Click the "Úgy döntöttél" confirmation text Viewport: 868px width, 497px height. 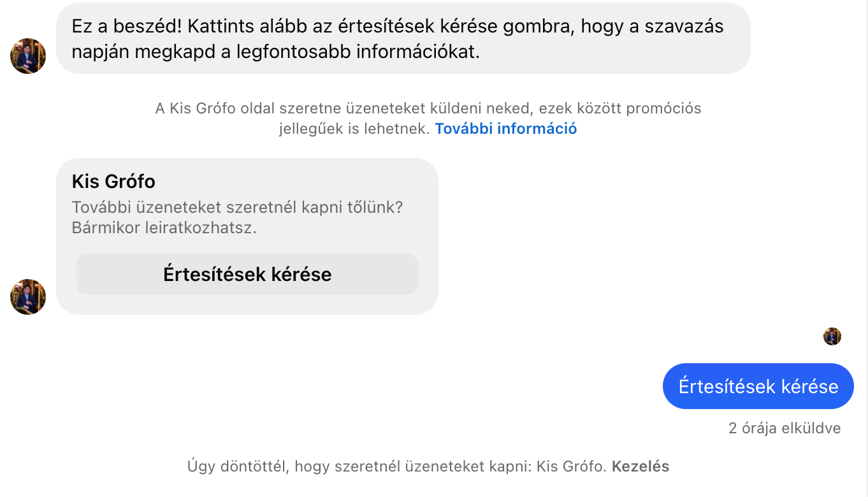coord(237,466)
